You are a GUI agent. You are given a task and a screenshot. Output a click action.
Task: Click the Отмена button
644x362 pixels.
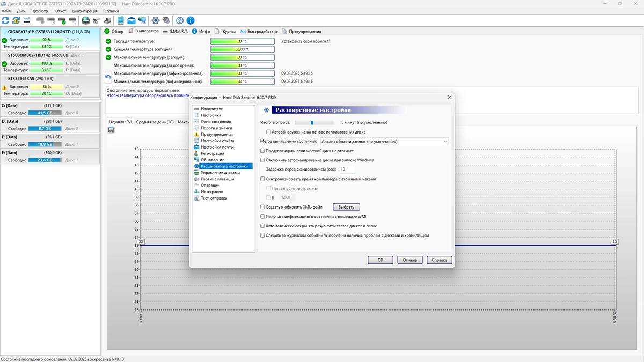(410, 260)
